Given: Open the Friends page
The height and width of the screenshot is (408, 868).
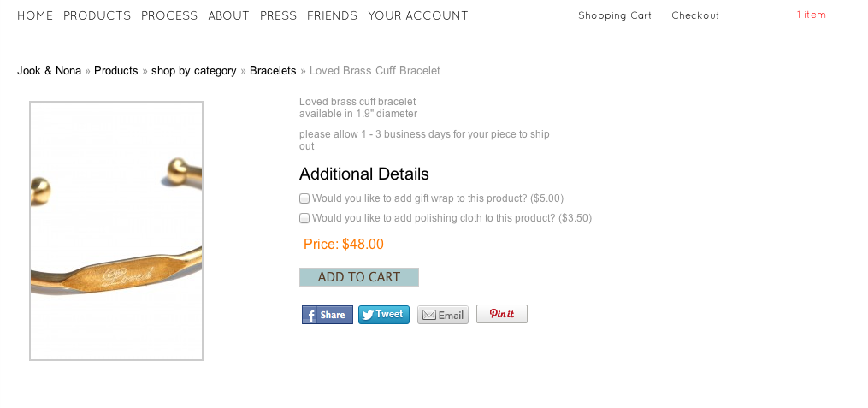Looking at the screenshot, I should (332, 15).
